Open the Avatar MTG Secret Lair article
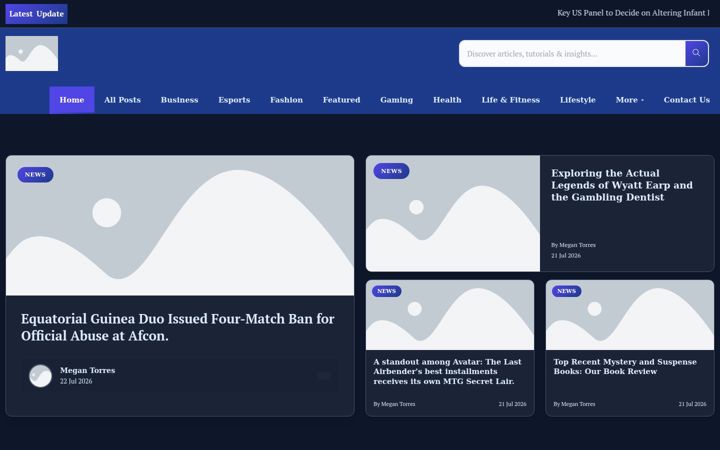The width and height of the screenshot is (720, 450). (x=447, y=371)
